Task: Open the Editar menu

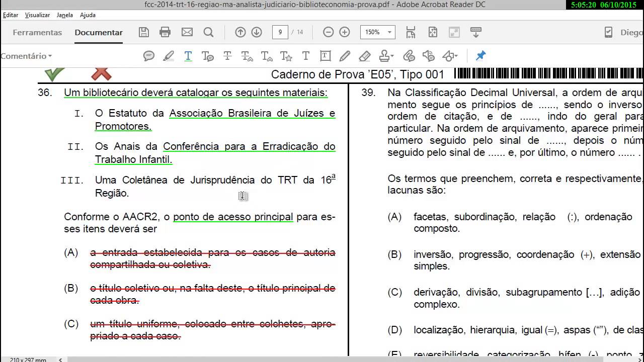Action: point(11,15)
